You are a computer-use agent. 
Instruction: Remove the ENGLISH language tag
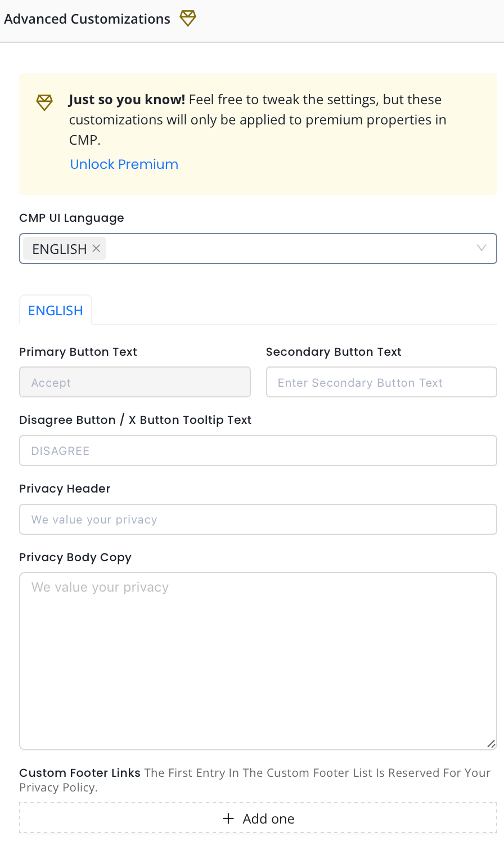coord(96,248)
